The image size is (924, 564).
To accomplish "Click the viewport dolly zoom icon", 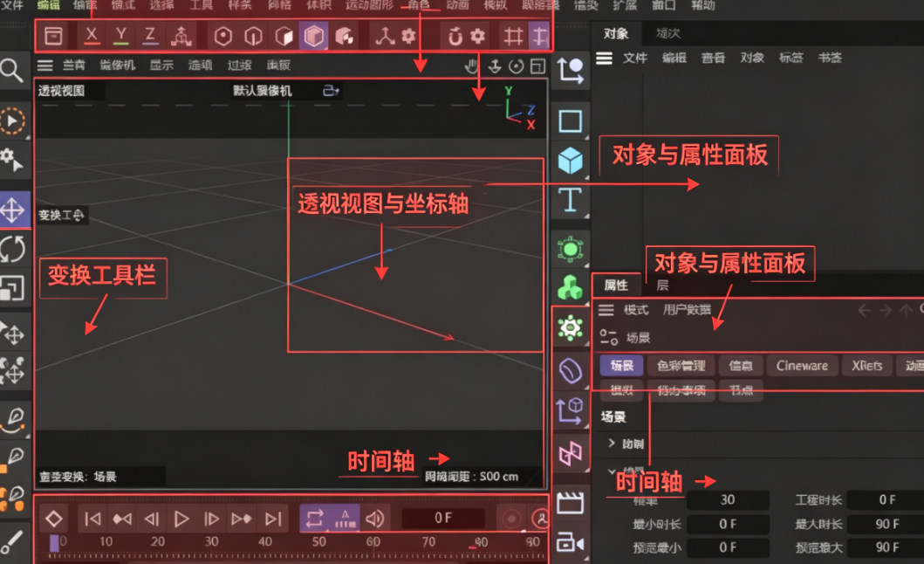I will (x=495, y=66).
